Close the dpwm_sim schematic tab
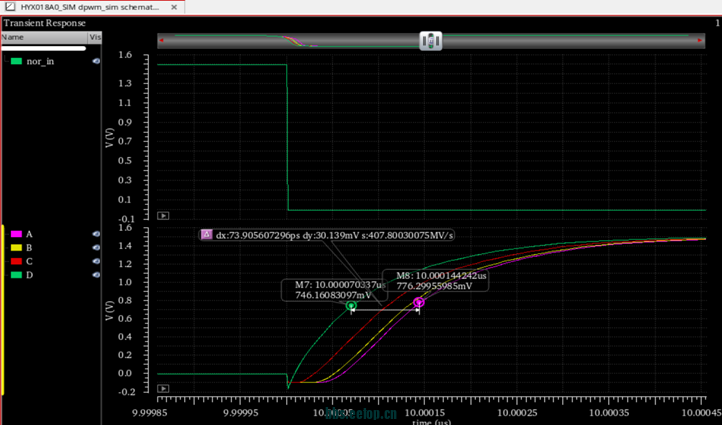The image size is (722, 425). coord(174,7)
